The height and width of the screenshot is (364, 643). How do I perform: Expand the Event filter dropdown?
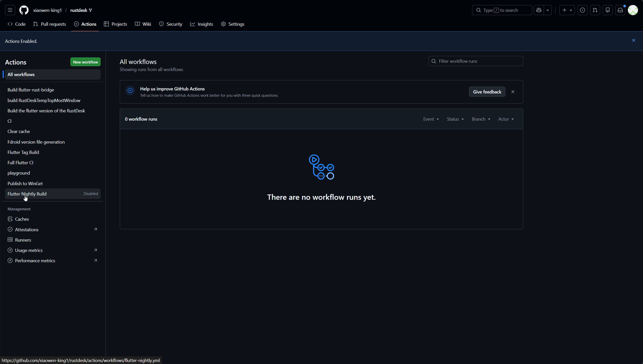click(x=431, y=119)
